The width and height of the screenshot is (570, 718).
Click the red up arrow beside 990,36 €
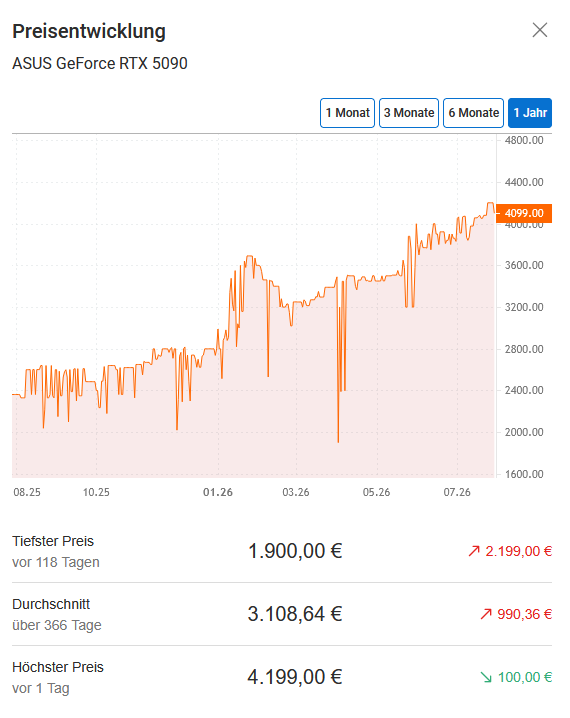tap(486, 614)
